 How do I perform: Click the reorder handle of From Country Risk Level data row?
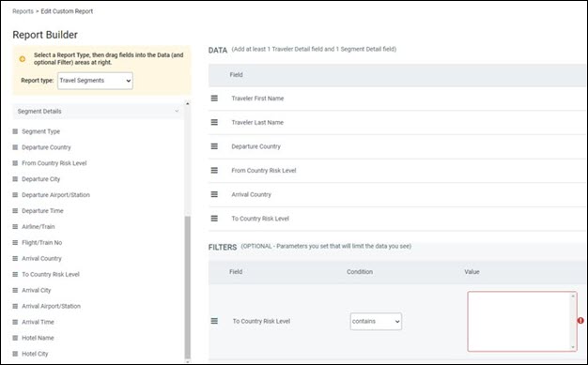214,170
